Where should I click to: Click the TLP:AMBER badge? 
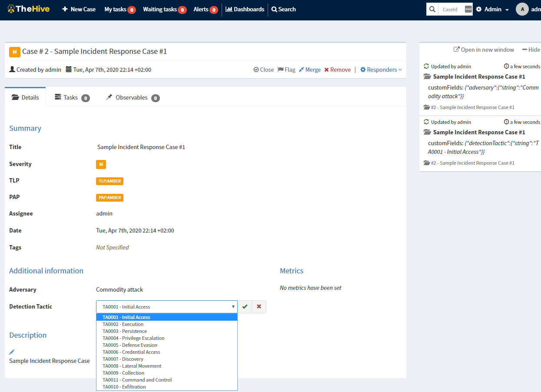110,181
